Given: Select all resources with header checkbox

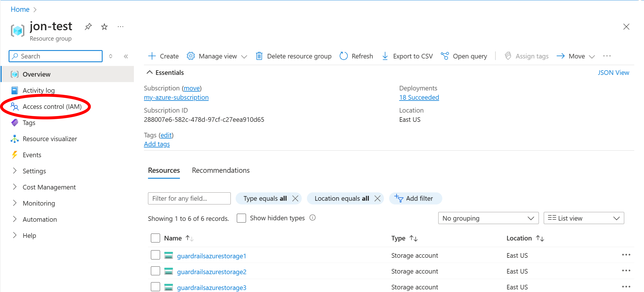Looking at the screenshot, I should pos(155,238).
